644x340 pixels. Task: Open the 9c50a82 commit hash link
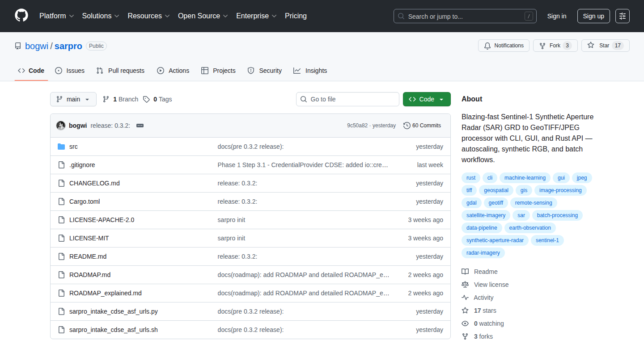point(357,126)
